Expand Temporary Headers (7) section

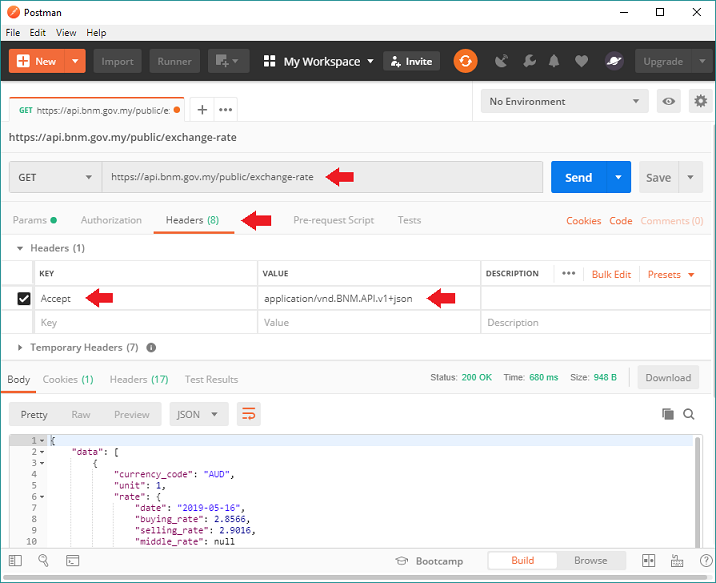point(20,348)
